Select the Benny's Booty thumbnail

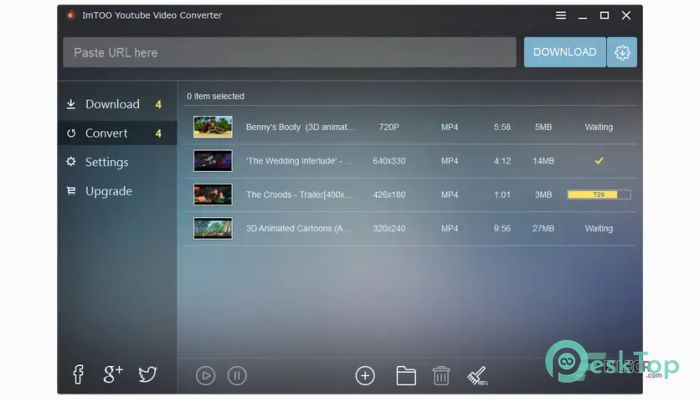coord(213,127)
